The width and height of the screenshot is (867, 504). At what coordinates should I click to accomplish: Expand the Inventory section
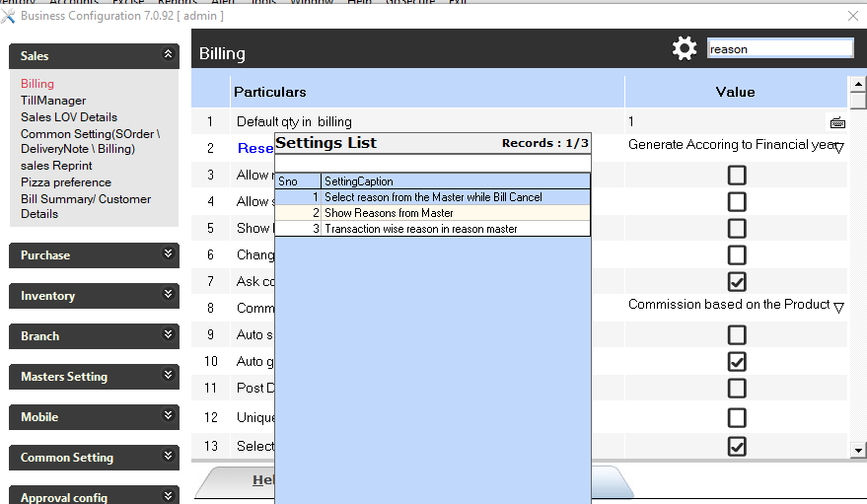pos(169,295)
